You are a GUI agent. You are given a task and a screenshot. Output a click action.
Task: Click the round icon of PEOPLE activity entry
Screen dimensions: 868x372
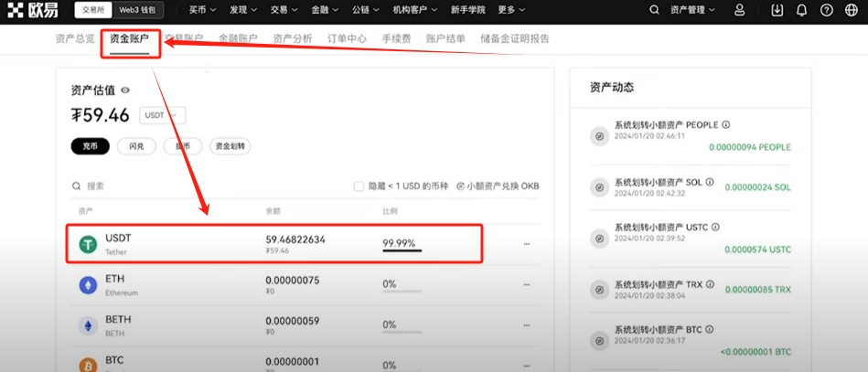coord(599,135)
